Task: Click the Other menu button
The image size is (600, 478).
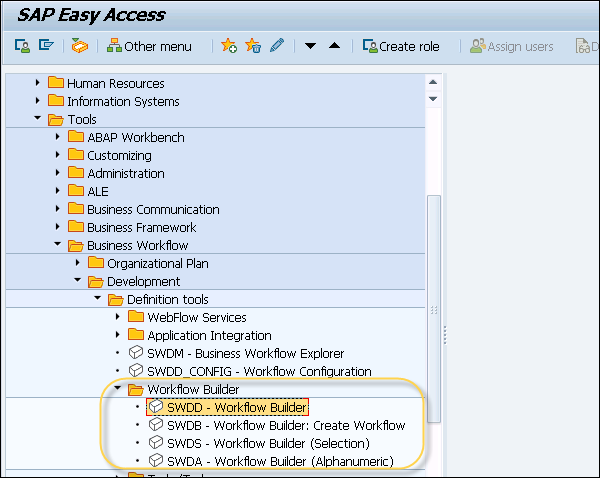Action: pos(149,46)
